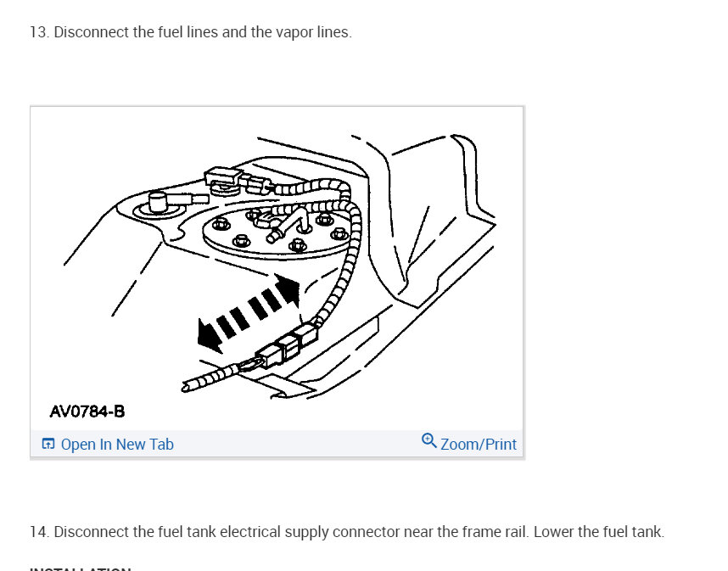
Task: Click the INSTALLATION heading at page bottom
Action: click(81, 568)
